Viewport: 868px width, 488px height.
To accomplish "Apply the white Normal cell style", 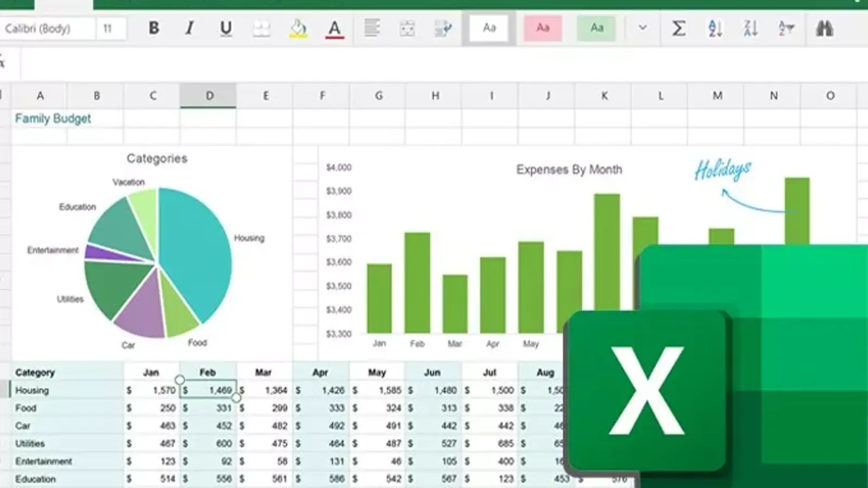I will (x=489, y=28).
